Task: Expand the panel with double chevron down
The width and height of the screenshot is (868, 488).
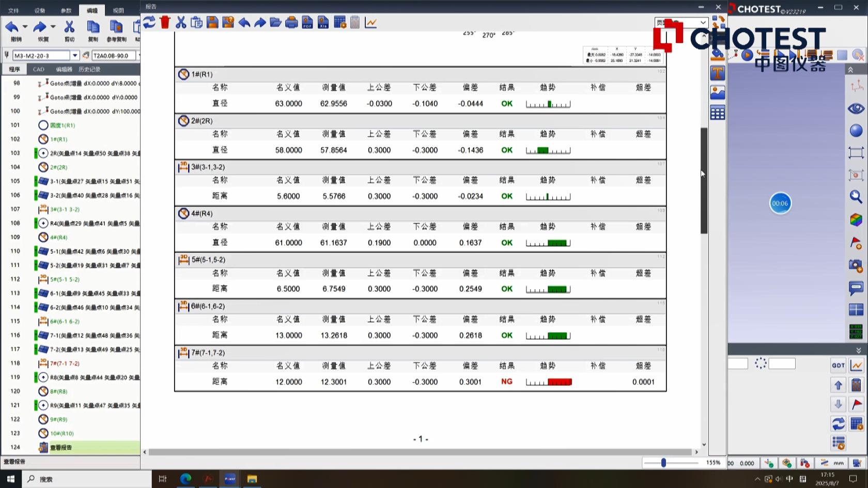Action: (x=858, y=350)
